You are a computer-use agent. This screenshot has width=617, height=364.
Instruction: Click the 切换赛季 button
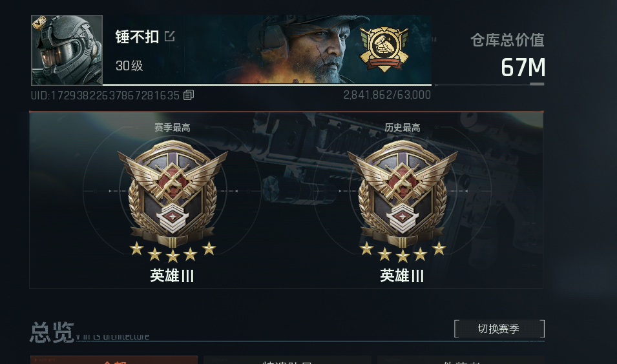coord(499,329)
